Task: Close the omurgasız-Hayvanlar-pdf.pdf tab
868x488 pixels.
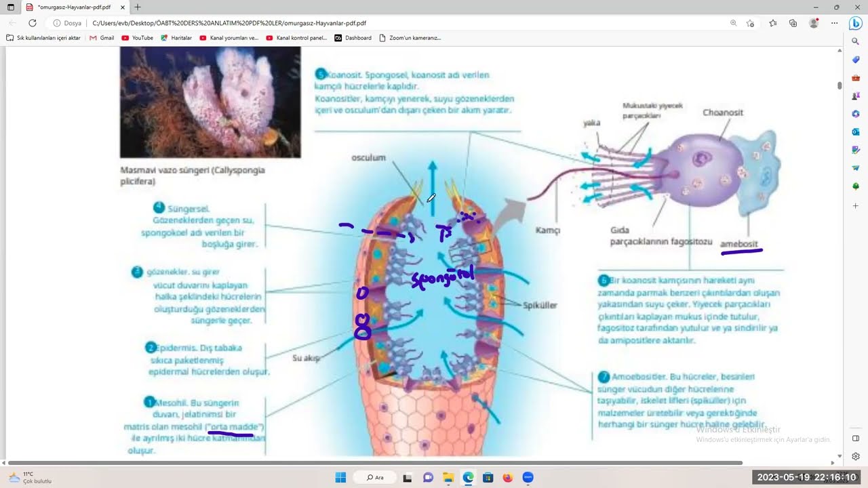Action: coord(121,7)
